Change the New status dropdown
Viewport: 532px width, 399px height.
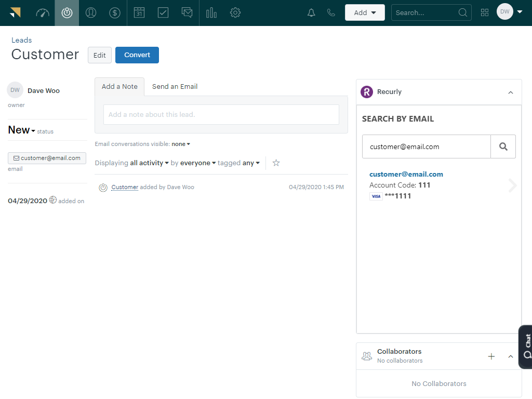[x=22, y=130]
